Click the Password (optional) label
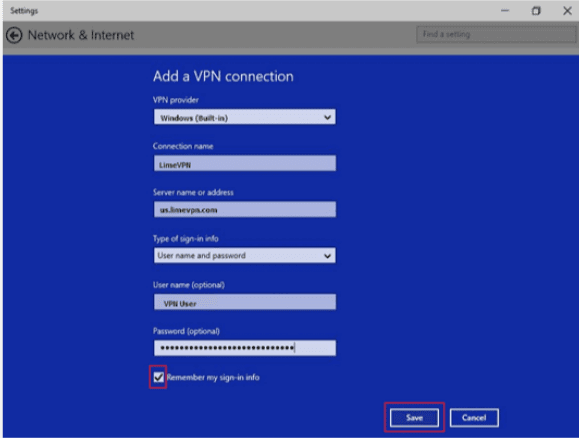The width and height of the screenshot is (579, 438). pyautogui.click(x=186, y=331)
